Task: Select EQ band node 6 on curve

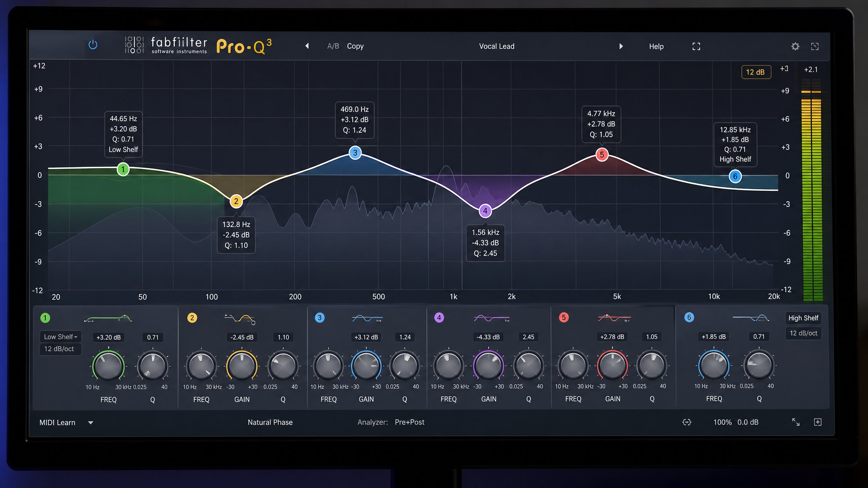Action: click(x=735, y=176)
